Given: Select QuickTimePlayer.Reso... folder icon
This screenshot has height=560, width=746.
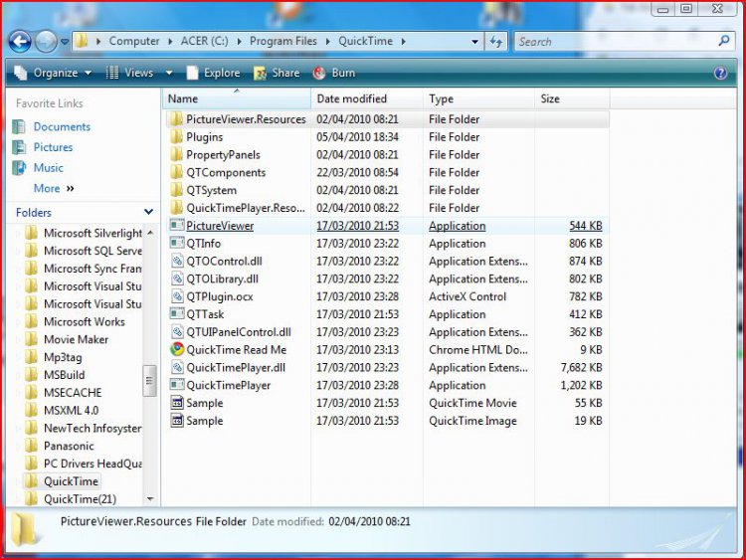Looking at the screenshot, I should 176,208.
